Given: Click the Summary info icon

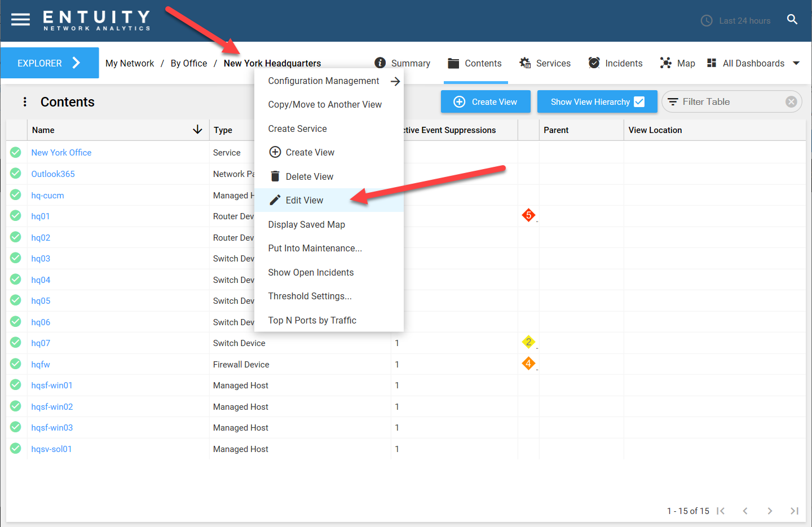Looking at the screenshot, I should [380, 63].
